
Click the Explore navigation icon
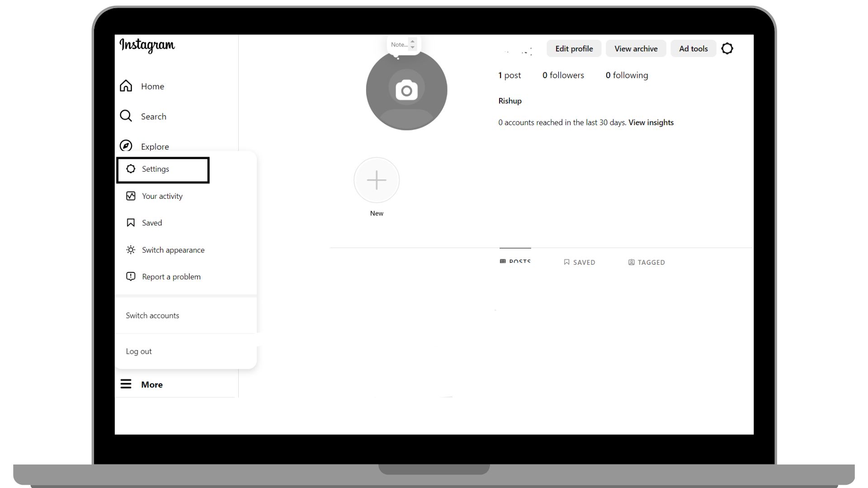click(x=126, y=146)
